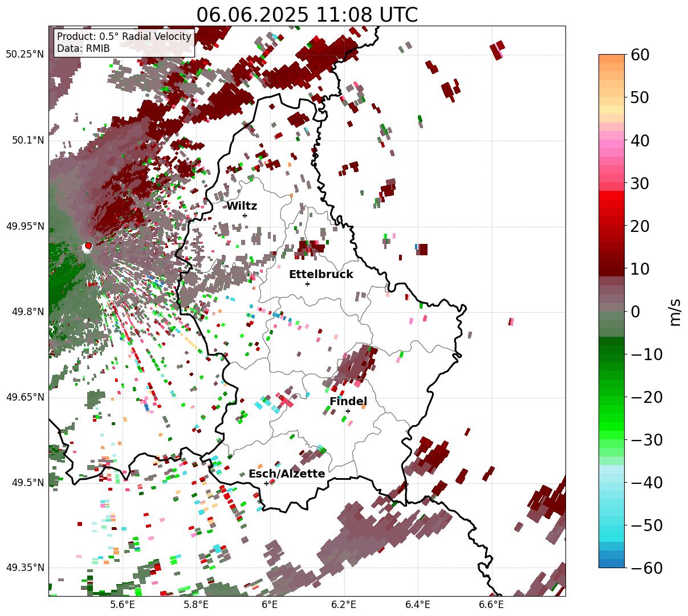Click the Product: 0.5° Radial Velocity label
The width and height of the screenshot is (688, 616).
(x=124, y=37)
